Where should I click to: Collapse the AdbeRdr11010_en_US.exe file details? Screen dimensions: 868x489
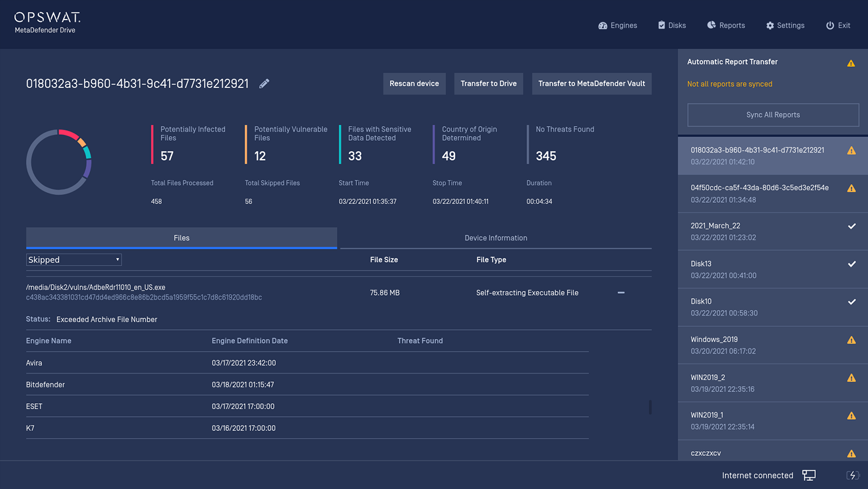click(x=621, y=293)
